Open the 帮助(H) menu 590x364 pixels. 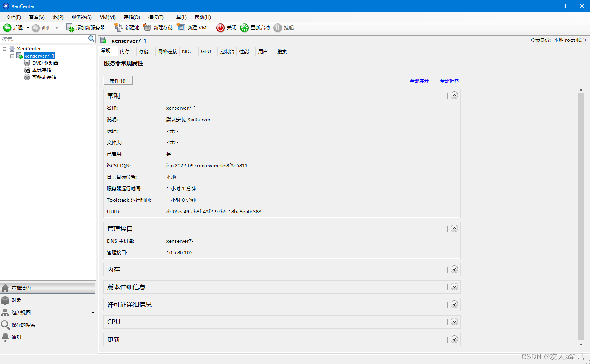tap(203, 17)
